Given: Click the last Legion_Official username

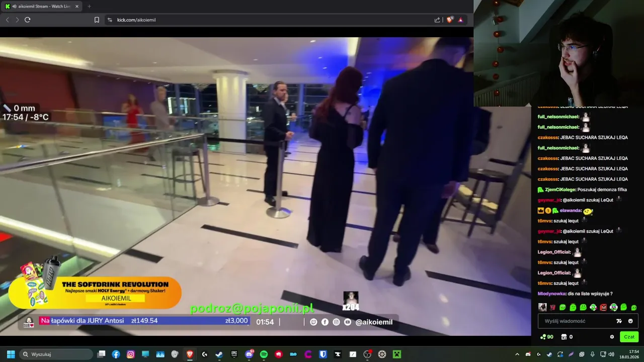Looking at the screenshot, I should point(554,273).
